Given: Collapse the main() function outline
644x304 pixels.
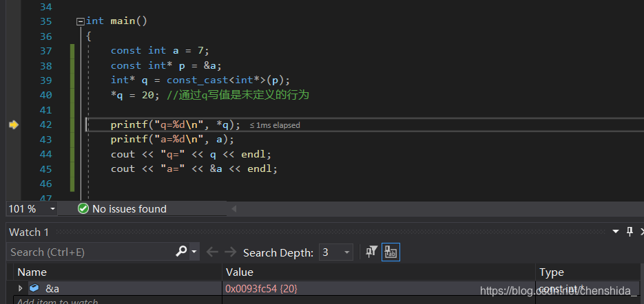Looking at the screenshot, I should click(x=81, y=22).
